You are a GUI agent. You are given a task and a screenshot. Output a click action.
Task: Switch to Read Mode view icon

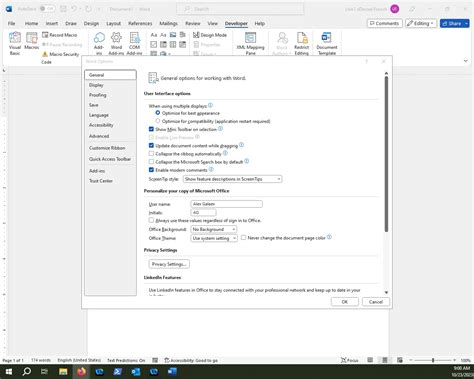pos(370,360)
